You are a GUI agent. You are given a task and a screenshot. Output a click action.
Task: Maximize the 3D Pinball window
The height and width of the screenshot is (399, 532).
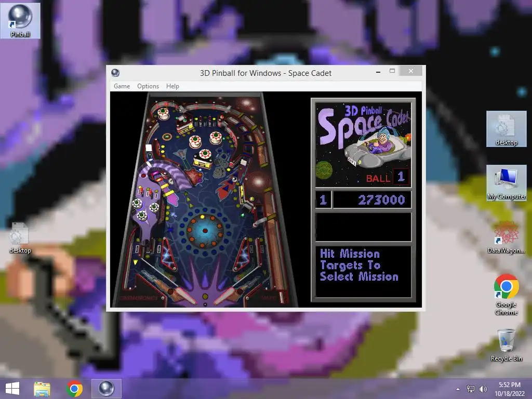[x=392, y=71]
